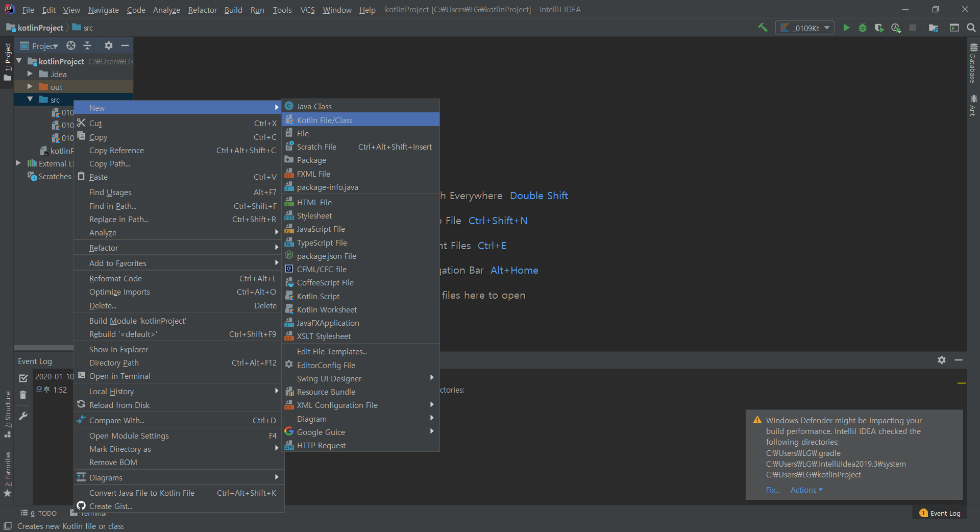Collapse the kotlinProject root node
This screenshot has height=532, width=980.
coord(19,61)
